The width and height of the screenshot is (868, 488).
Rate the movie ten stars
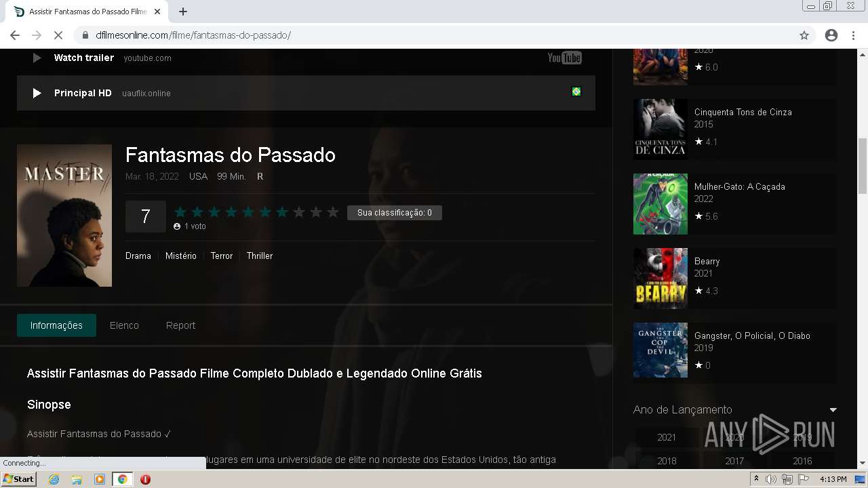[333, 212]
